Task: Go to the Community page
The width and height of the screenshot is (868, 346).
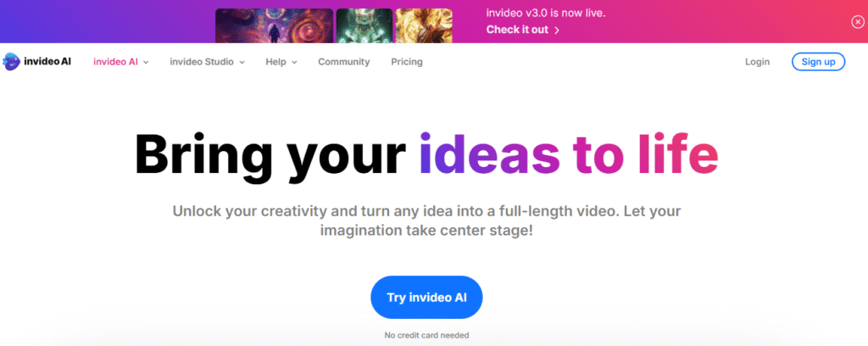Action: 344,62
